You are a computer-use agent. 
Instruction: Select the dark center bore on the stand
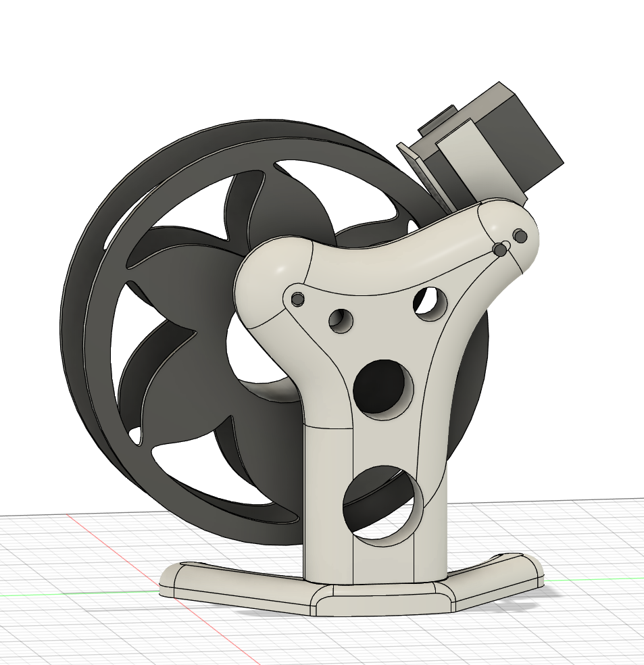pyautogui.click(x=383, y=390)
